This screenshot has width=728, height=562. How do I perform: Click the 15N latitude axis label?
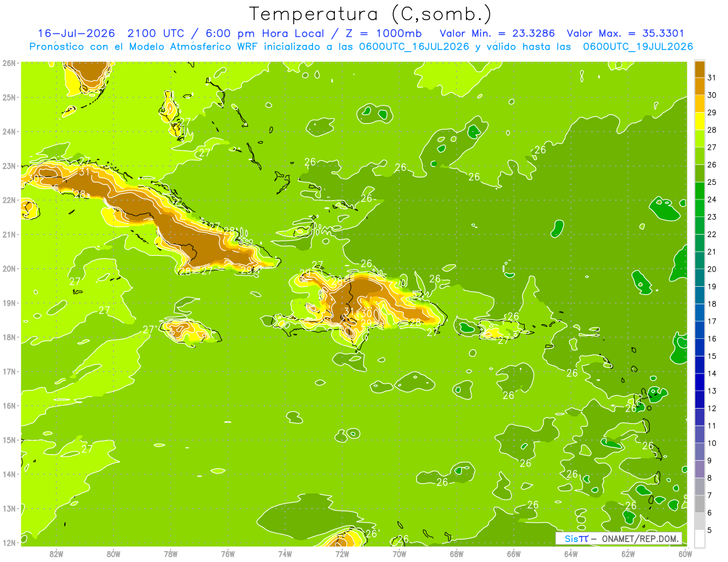(9, 440)
